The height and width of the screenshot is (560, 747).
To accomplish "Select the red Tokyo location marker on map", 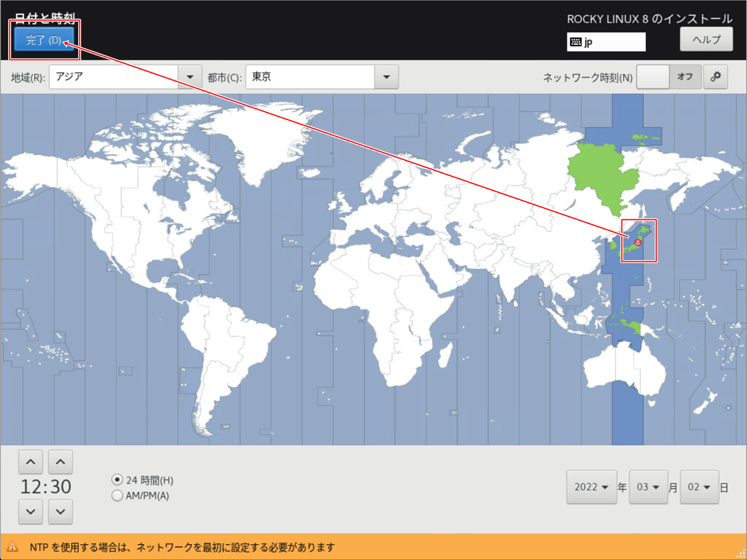I will pyautogui.click(x=638, y=242).
